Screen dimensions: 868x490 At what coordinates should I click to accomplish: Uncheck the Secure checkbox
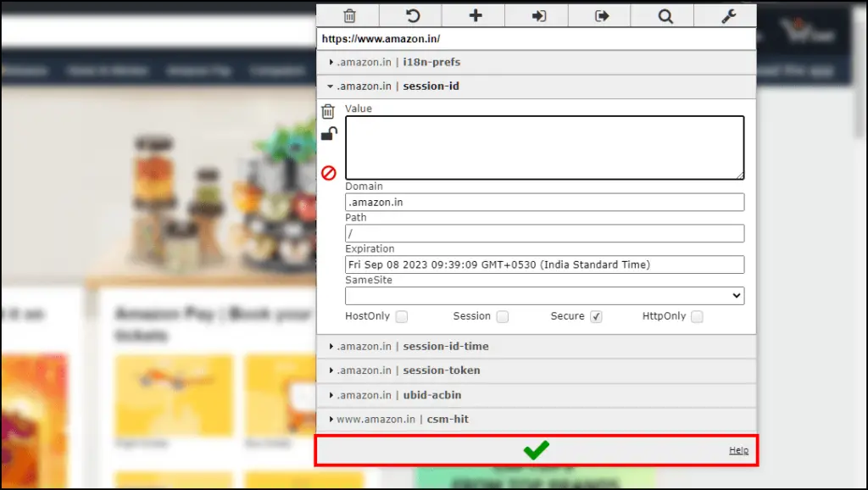point(596,317)
